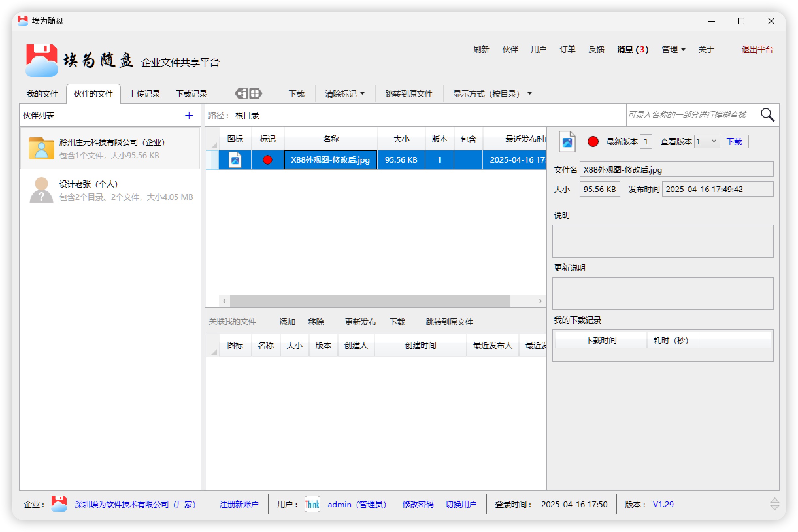Click 下载 link next to 查看版本
The image size is (798, 532).
pyautogui.click(x=734, y=141)
